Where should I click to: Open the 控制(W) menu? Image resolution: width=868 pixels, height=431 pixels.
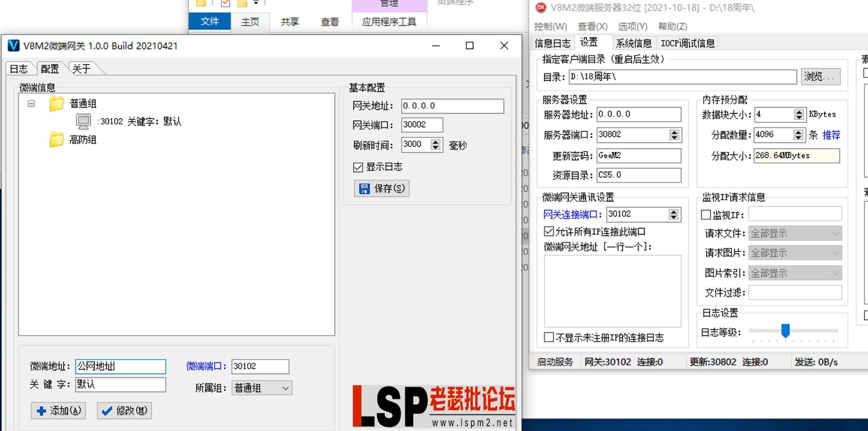click(551, 26)
